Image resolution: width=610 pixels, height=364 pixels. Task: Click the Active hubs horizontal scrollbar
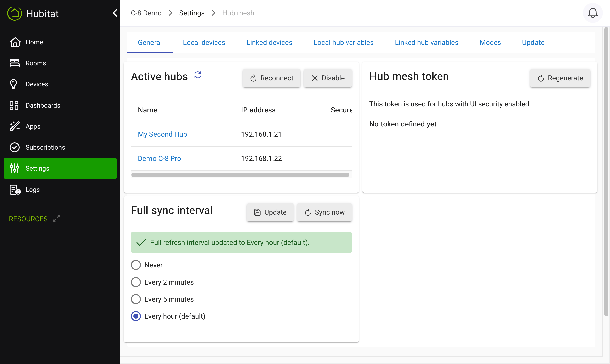(240, 175)
